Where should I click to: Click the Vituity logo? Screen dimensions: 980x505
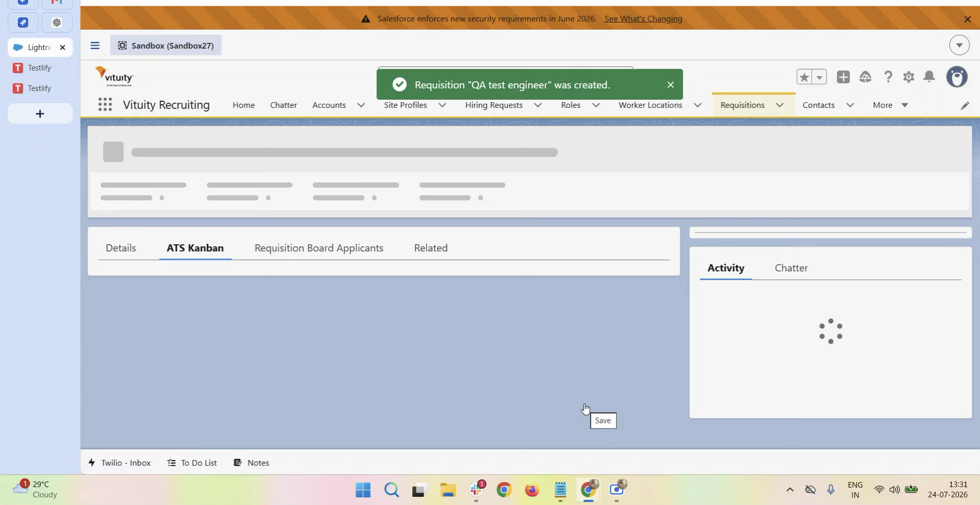click(114, 77)
